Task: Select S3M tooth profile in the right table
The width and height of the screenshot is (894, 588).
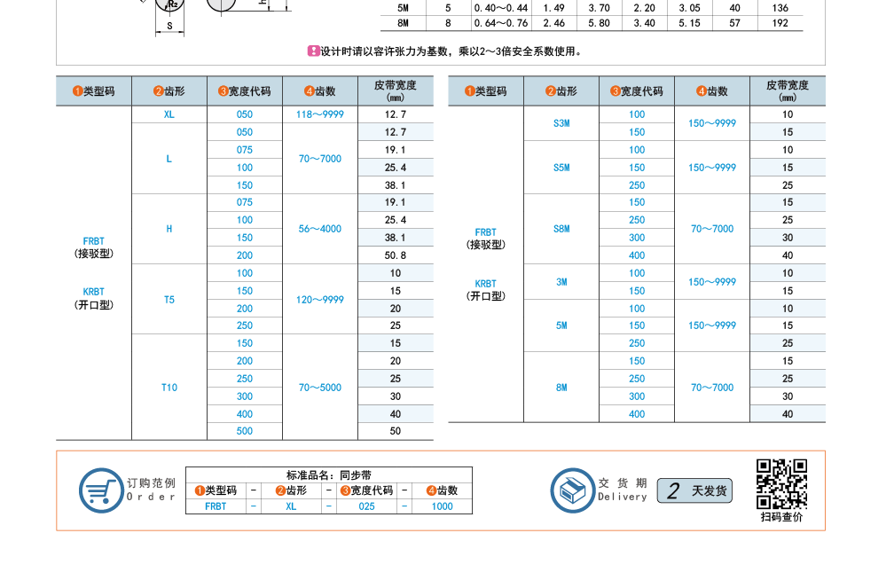Action: click(561, 123)
